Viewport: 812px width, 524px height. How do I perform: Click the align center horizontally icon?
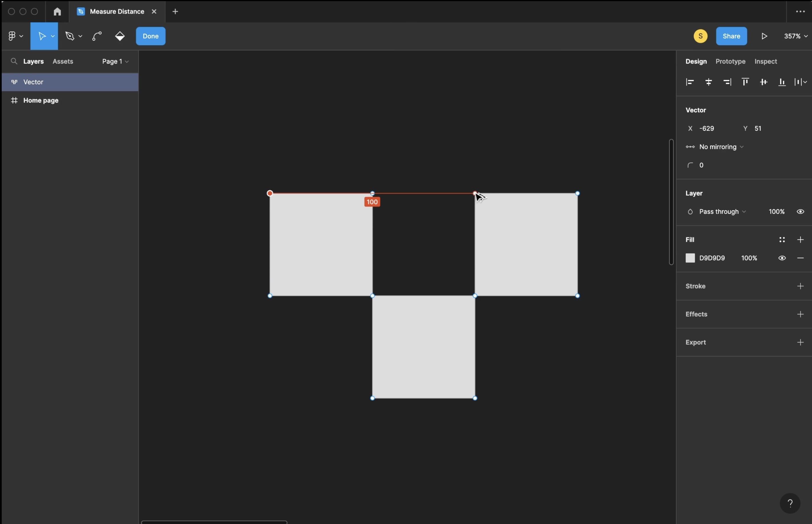pos(708,82)
